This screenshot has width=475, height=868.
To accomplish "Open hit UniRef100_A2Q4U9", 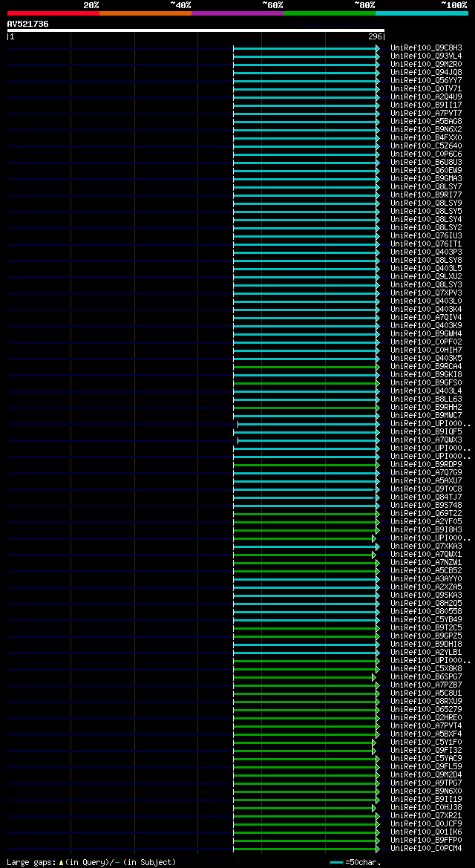I will (x=426, y=97).
